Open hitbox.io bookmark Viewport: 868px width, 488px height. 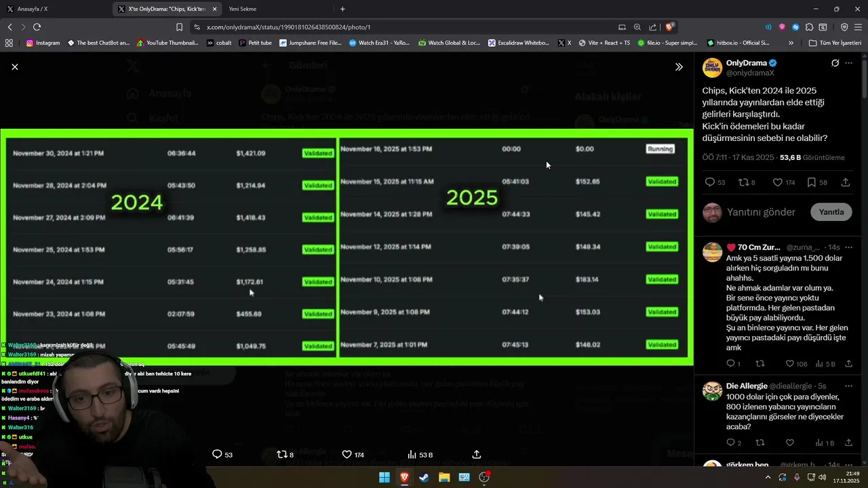[x=738, y=43]
